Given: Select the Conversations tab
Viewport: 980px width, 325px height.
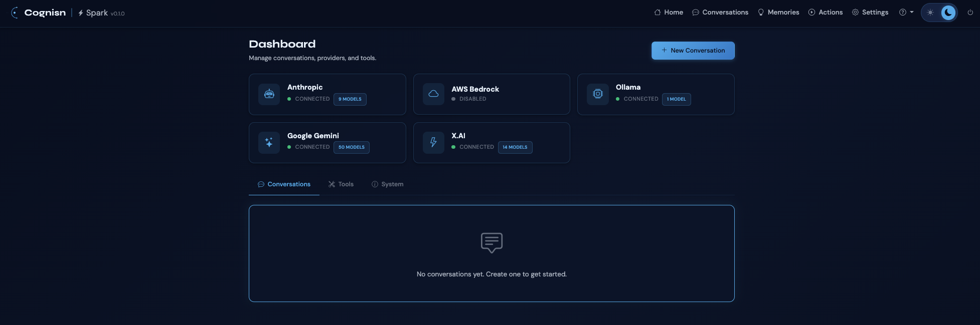Looking at the screenshot, I should click(284, 184).
